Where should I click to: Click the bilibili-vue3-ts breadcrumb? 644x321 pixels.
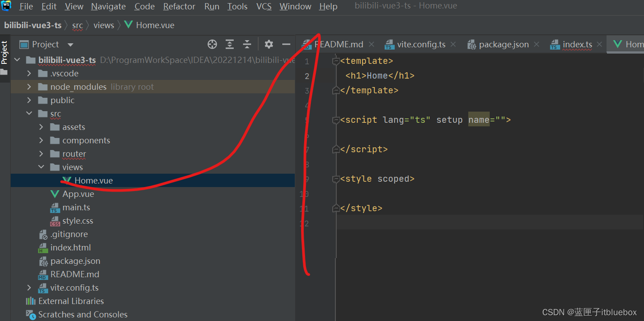click(x=33, y=25)
